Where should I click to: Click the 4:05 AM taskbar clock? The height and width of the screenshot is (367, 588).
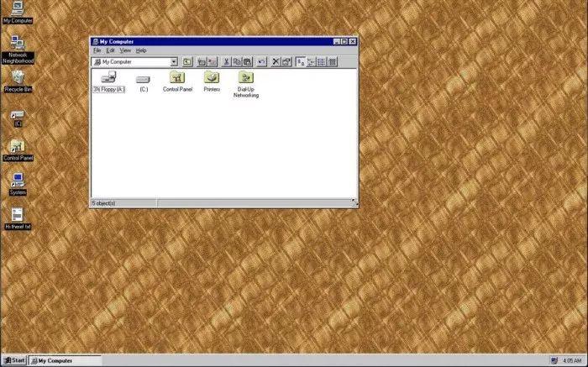(572, 360)
